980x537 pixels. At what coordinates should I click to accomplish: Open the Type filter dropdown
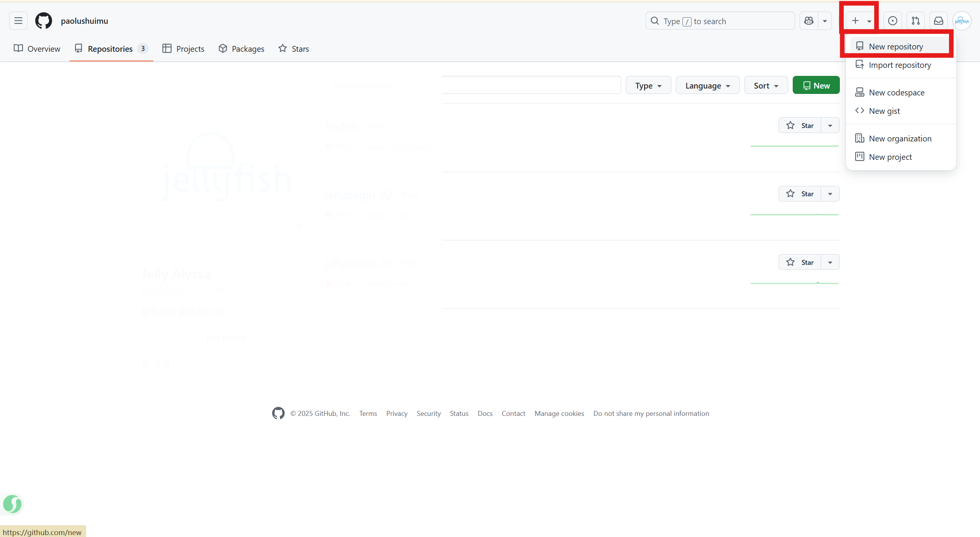pyautogui.click(x=648, y=85)
